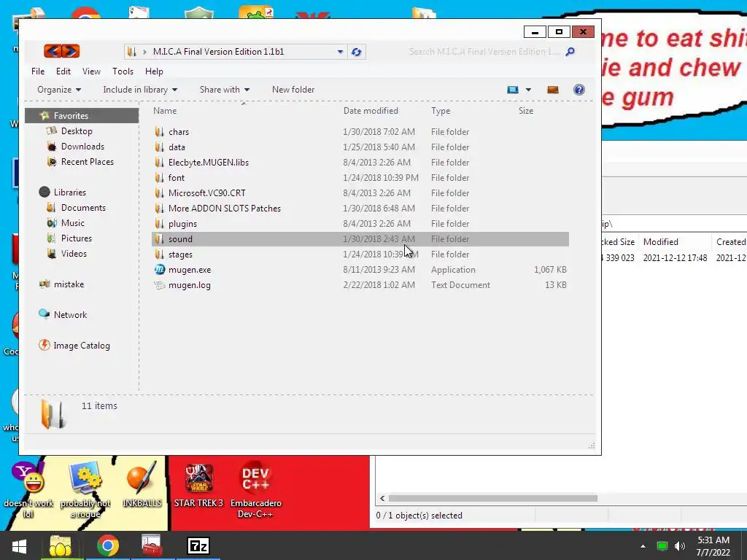747x560 pixels.
Task: Open 7-Zip from taskbar
Action: 198,545
